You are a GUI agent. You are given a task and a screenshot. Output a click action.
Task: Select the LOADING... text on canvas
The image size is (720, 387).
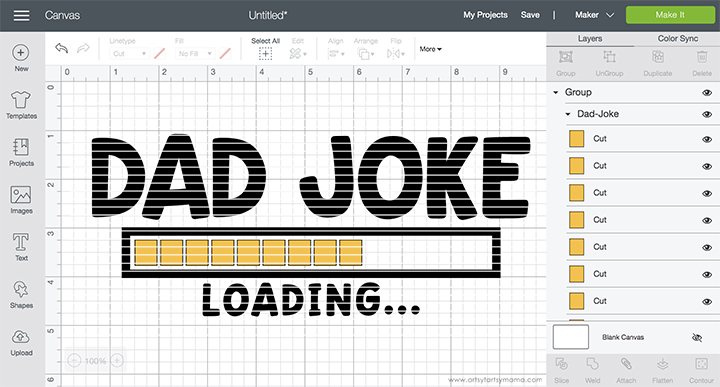coord(311,299)
